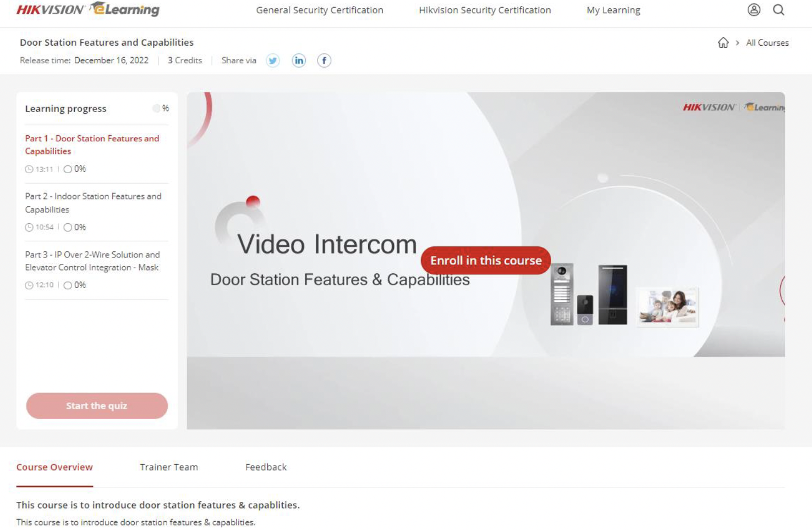
Task: Share course via Facebook icon
Action: pos(324,60)
